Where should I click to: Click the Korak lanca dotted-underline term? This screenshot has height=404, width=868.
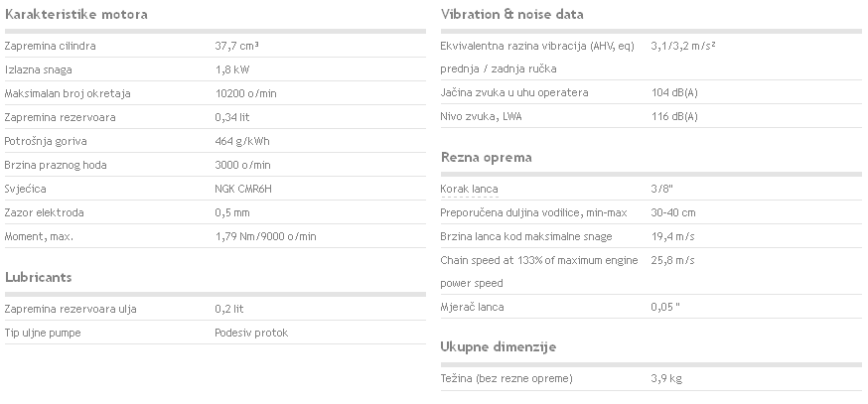[469, 190]
